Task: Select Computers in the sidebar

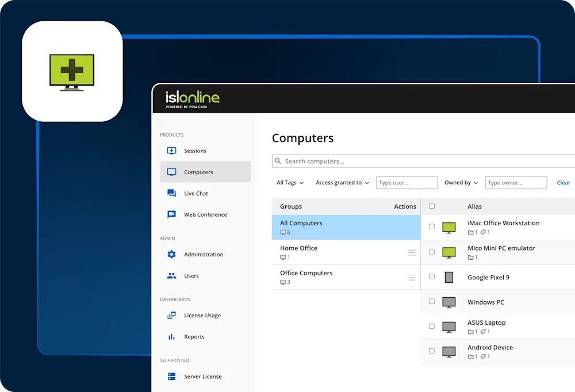Action: (x=205, y=172)
